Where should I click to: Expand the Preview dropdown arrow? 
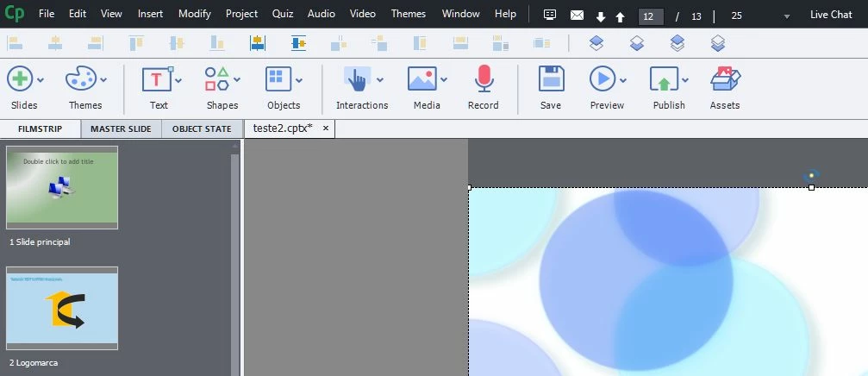point(623,80)
